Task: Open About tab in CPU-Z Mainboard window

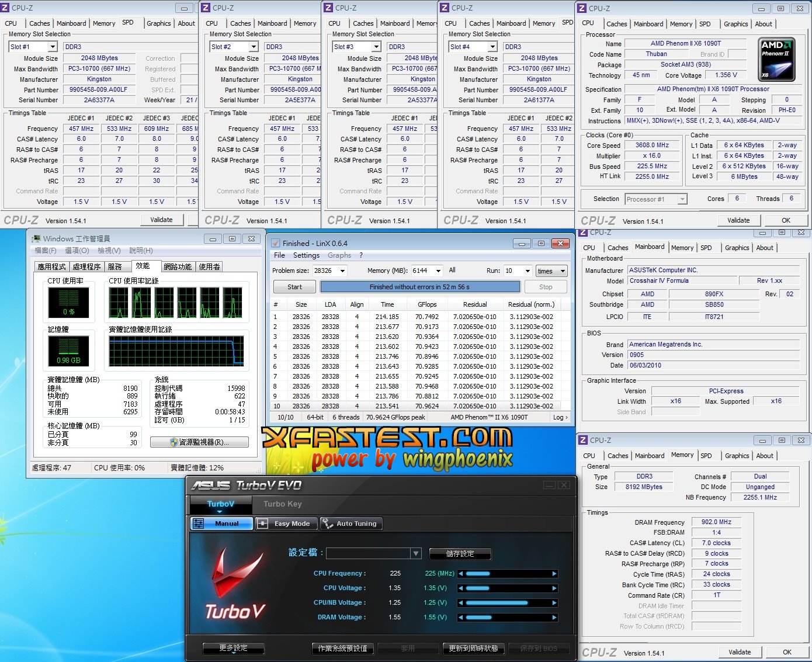Action: (x=765, y=248)
